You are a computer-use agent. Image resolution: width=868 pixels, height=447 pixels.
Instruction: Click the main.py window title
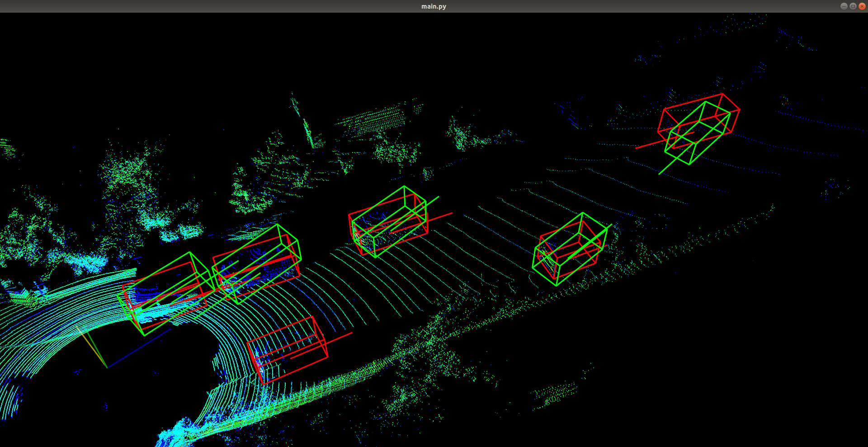(x=434, y=6)
